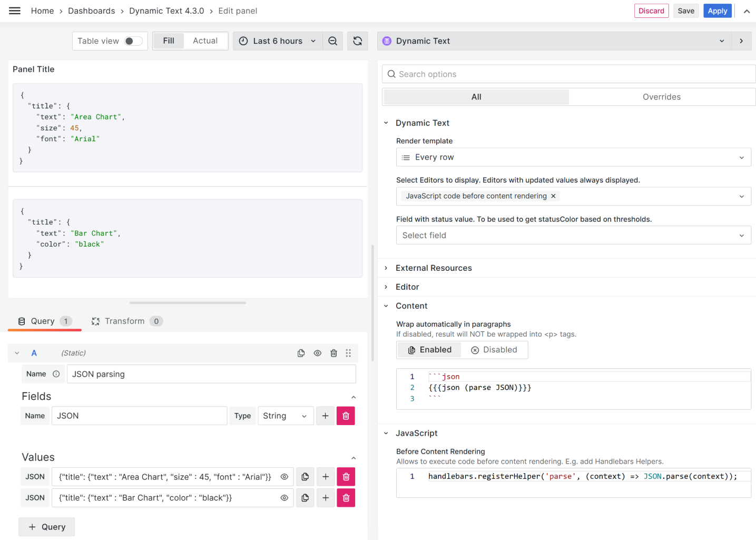Toggle the Table view switch
756x540 pixels.
tap(133, 41)
